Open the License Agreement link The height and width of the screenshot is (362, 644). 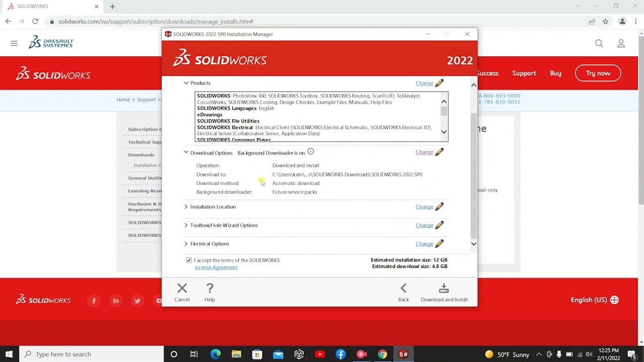click(x=216, y=267)
